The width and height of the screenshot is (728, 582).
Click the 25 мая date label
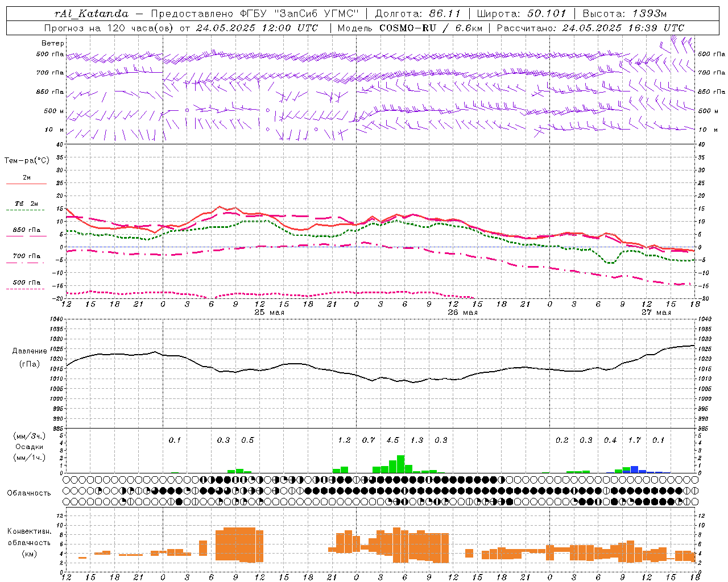pyautogui.click(x=270, y=313)
